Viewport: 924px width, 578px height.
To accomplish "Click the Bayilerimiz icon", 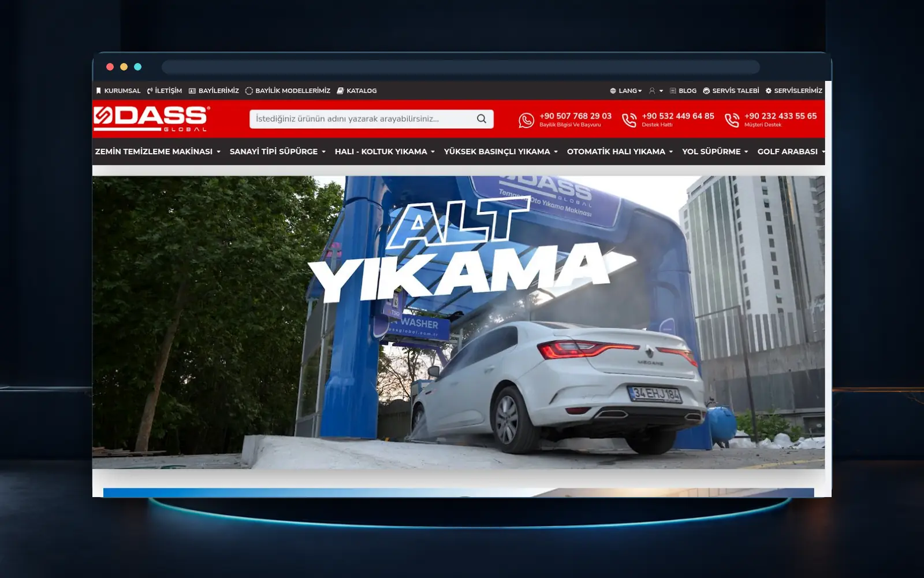I will 192,91.
